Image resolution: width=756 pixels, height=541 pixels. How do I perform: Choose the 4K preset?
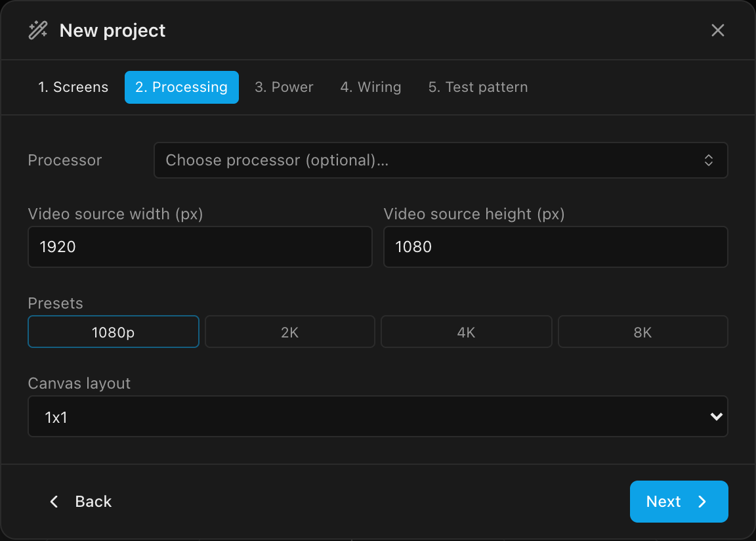(466, 332)
